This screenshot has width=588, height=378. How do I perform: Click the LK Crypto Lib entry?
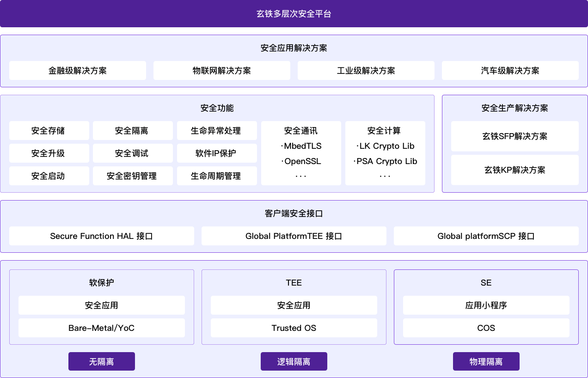(x=386, y=146)
